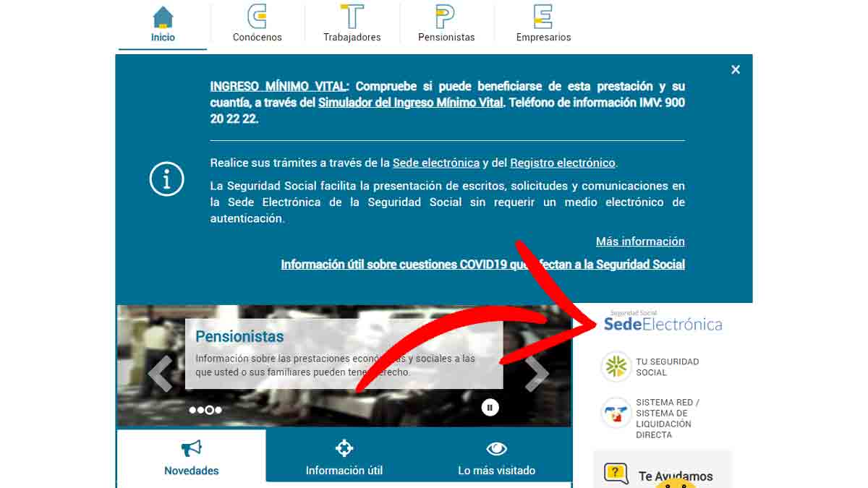Go to the Pensionistas navigation item
The height and width of the screenshot is (488, 868).
click(x=446, y=17)
